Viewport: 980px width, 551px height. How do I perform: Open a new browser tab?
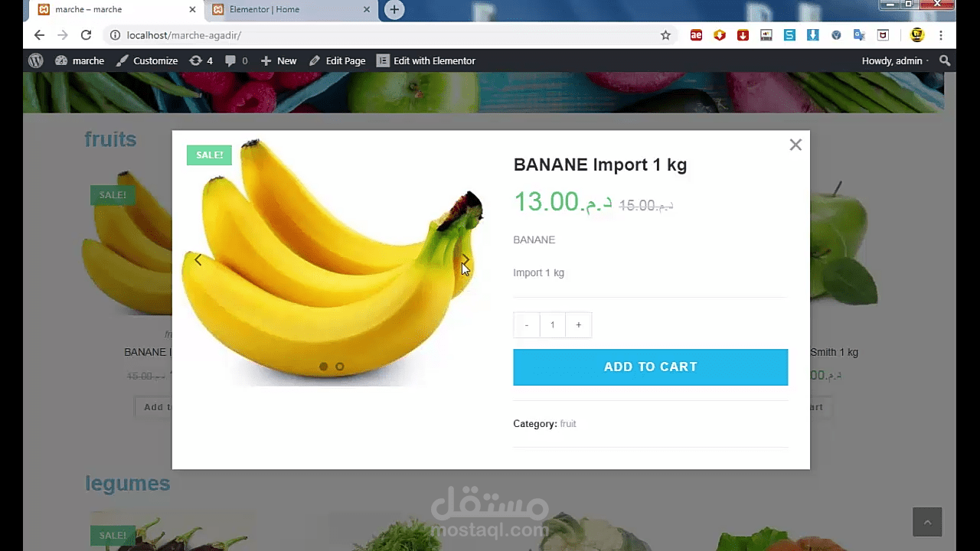(x=394, y=10)
